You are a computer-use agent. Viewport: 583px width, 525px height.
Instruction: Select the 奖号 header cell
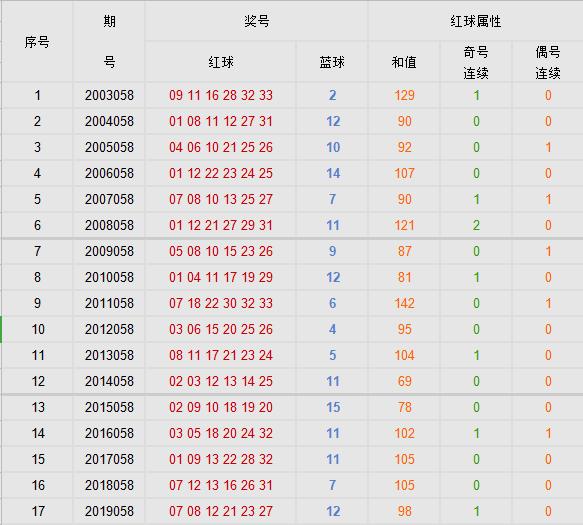pyautogui.click(x=257, y=21)
